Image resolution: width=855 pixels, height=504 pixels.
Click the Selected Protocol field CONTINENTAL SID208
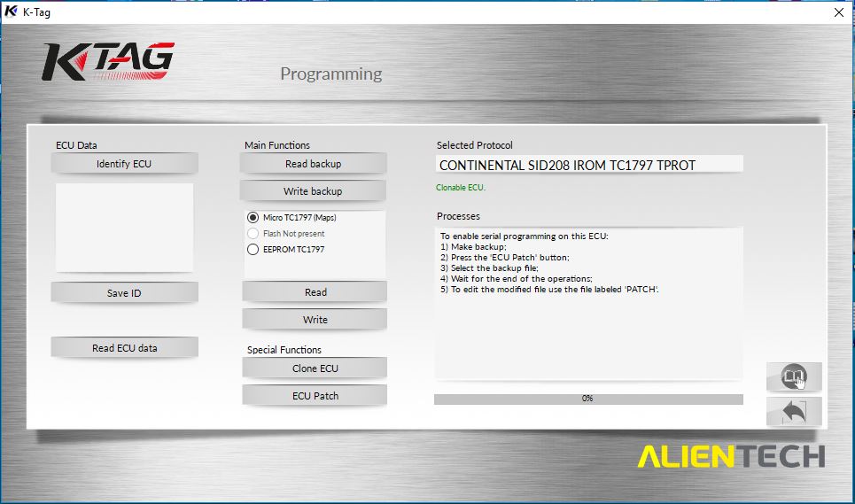(589, 165)
